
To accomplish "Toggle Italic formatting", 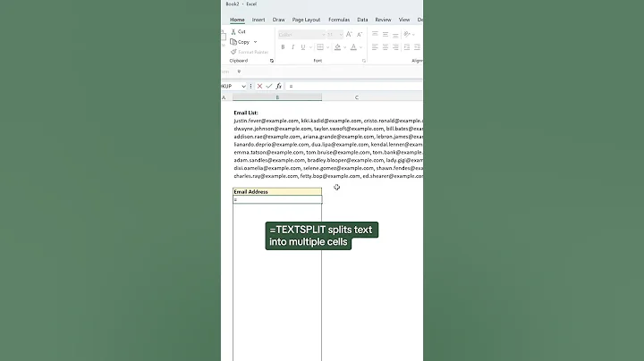I will click(x=292, y=47).
